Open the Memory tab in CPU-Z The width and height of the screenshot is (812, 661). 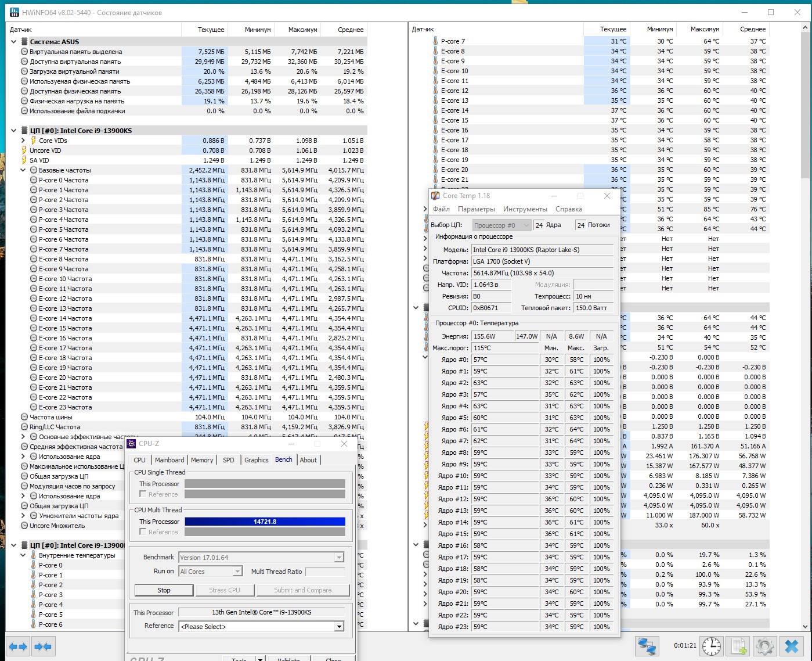pyautogui.click(x=202, y=460)
